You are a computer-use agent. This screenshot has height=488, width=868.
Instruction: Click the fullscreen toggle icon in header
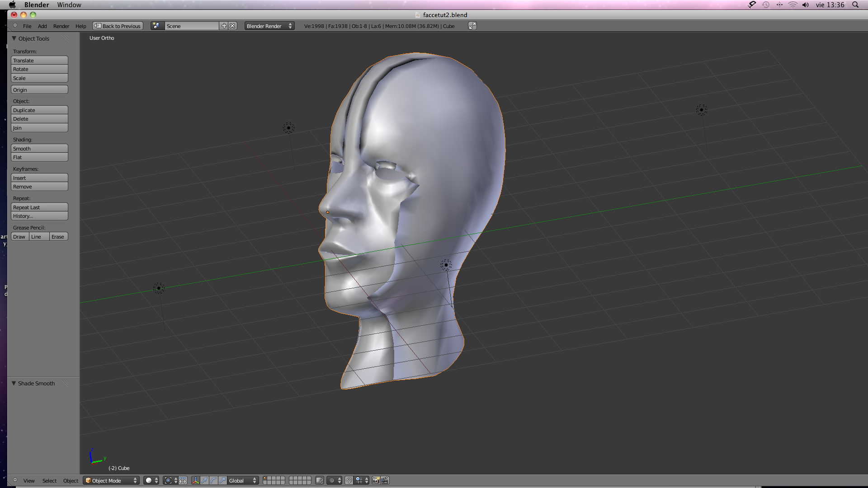(x=472, y=26)
